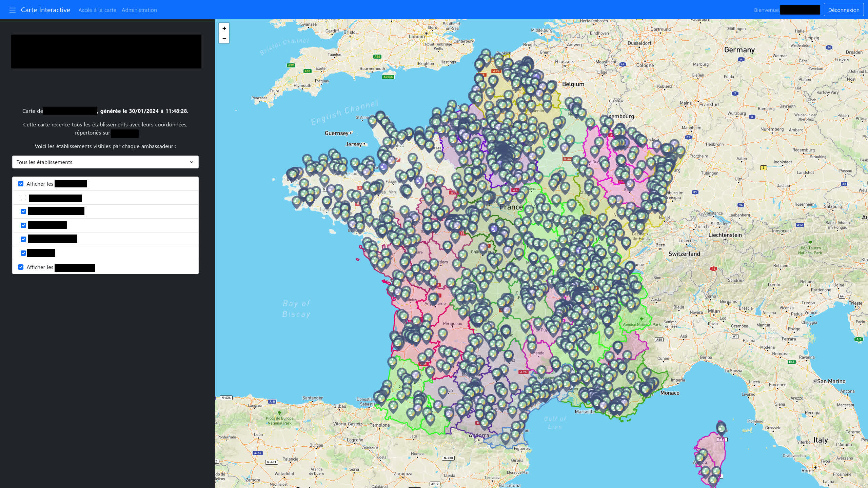This screenshot has height=488, width=868.
Task: Click the zoom out button on map
Action: click(x=224, y=39)
